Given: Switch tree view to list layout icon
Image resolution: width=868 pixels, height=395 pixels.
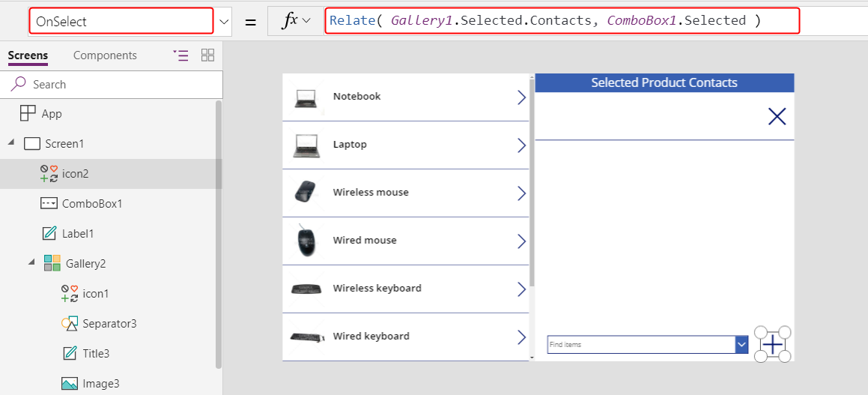Looking at the screenshot, I should [180, 55].
